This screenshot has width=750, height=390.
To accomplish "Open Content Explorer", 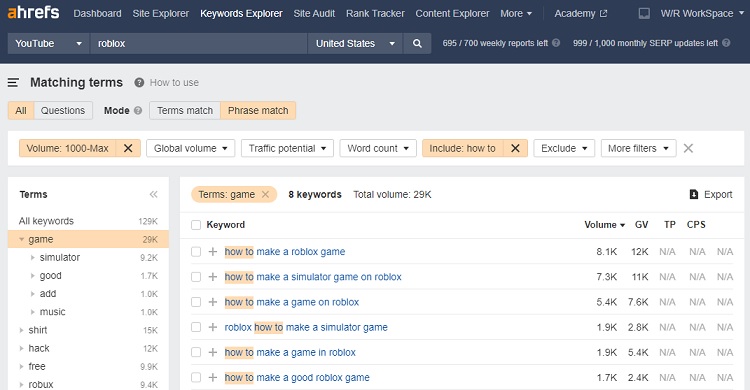I will [x=452, y=13].
